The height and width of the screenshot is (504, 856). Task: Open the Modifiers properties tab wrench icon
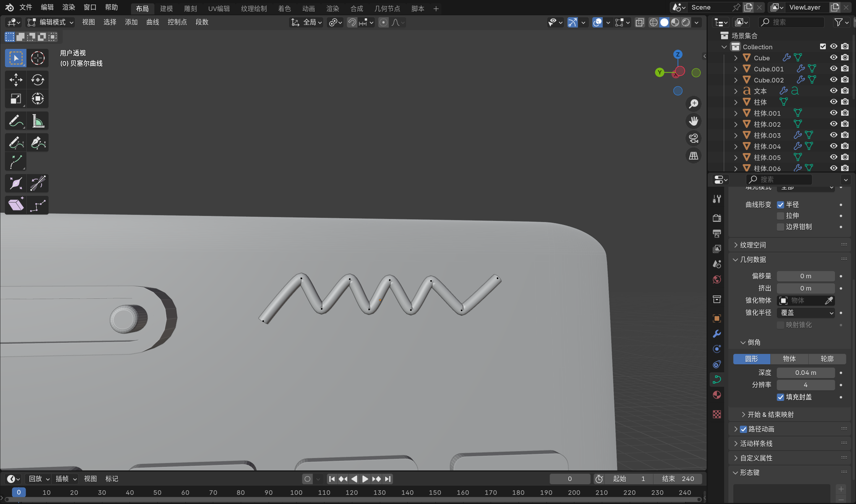[717, 334]
